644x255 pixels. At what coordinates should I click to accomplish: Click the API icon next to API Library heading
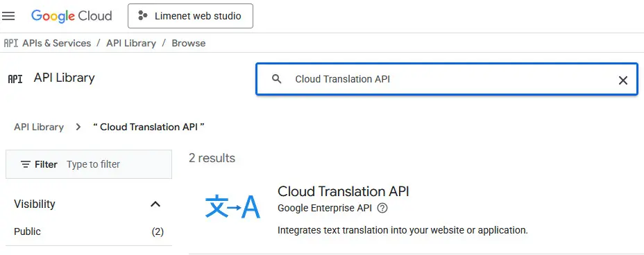tap(15, 79)
